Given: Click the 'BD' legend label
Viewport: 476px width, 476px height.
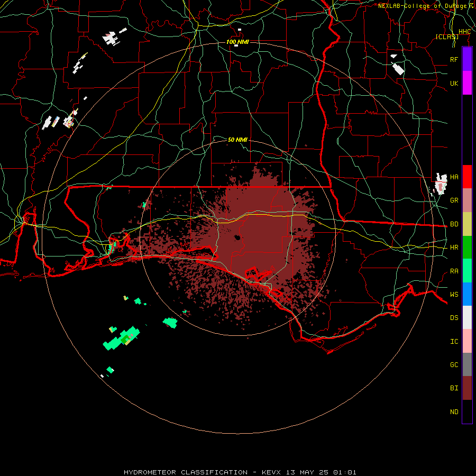Looking at the screenshot, I should pos(454,224).
